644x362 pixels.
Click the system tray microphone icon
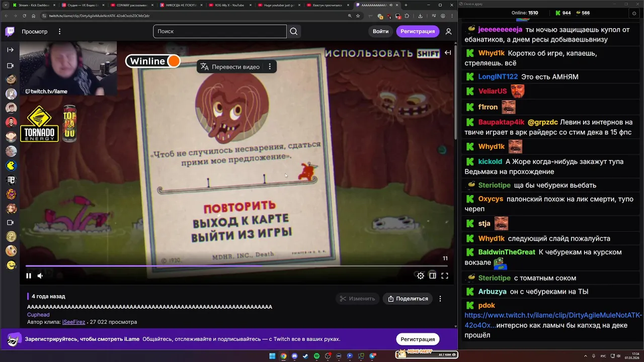point(594,356)
